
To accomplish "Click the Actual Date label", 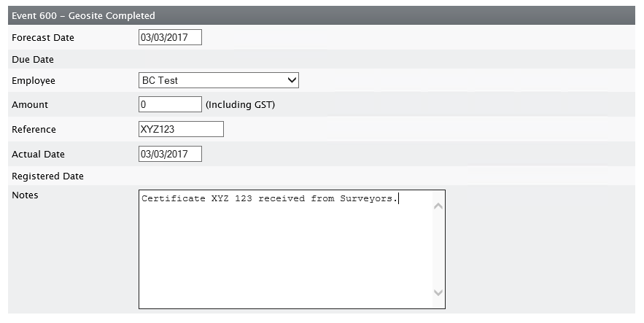I will [38, 155].
